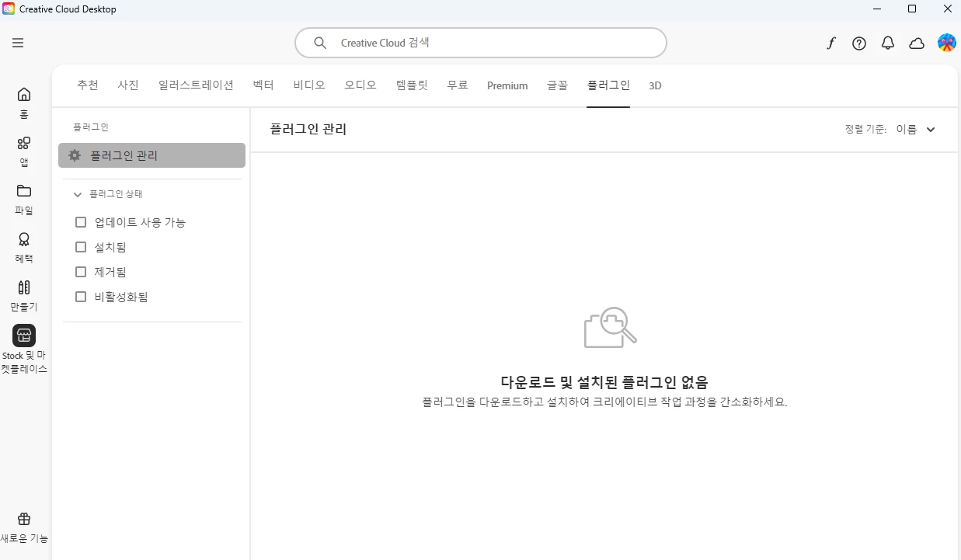Open cloud sync status icon
Image resolution: width=961 pixels, height=560 pixels.
917,43
